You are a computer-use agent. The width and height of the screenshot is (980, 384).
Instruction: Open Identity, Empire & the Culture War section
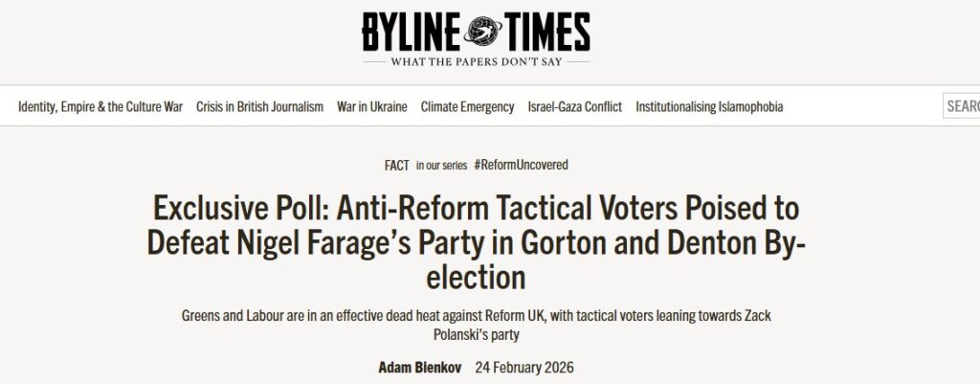click(x=100, y=107)
